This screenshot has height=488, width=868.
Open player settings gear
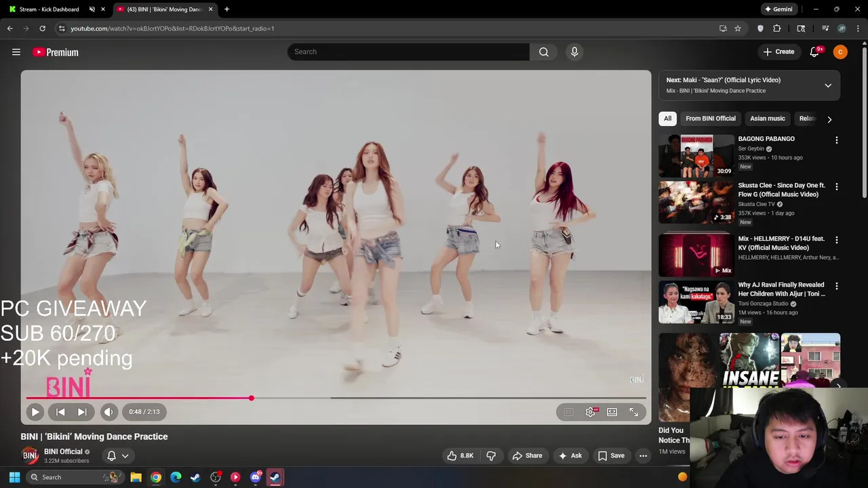(x=591, y=412)
